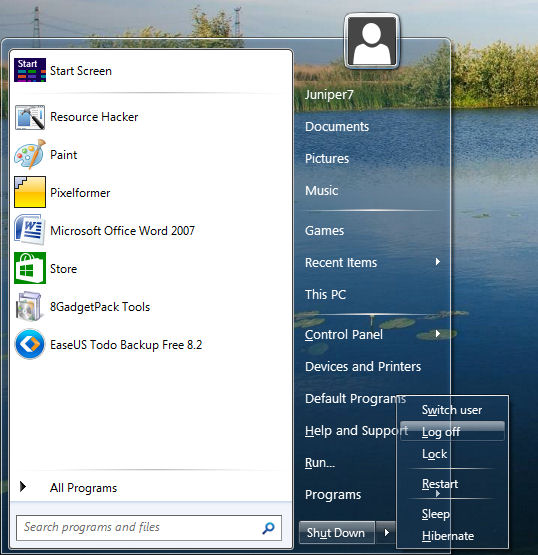Launch Word 2007 from its icon
Viewport: 538px width, 555px height.
tap(30, 230)
